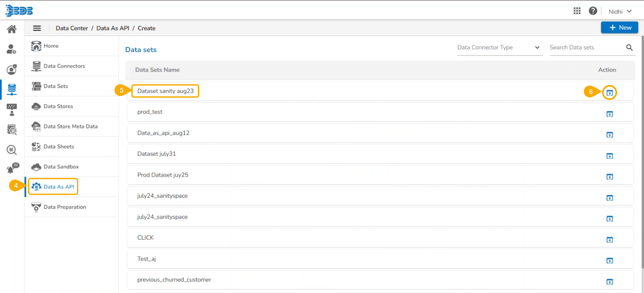Select the Data_as_api_aug12 data set row

163,133
